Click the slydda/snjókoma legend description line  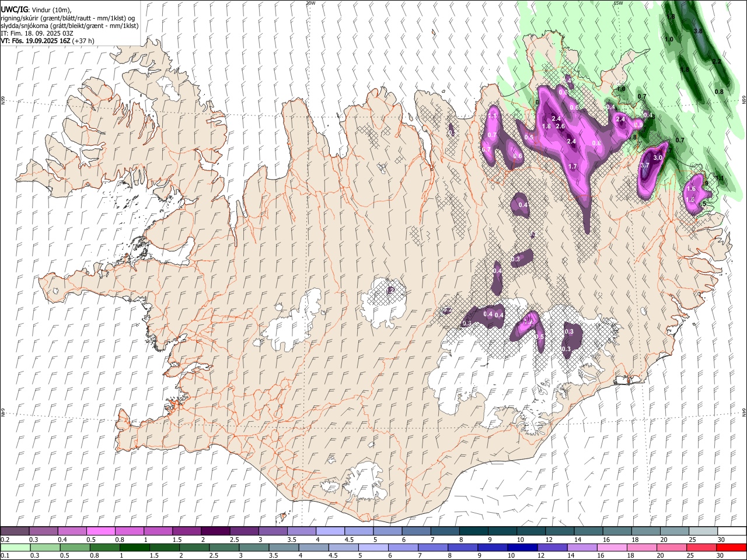(x=69, y=26)
